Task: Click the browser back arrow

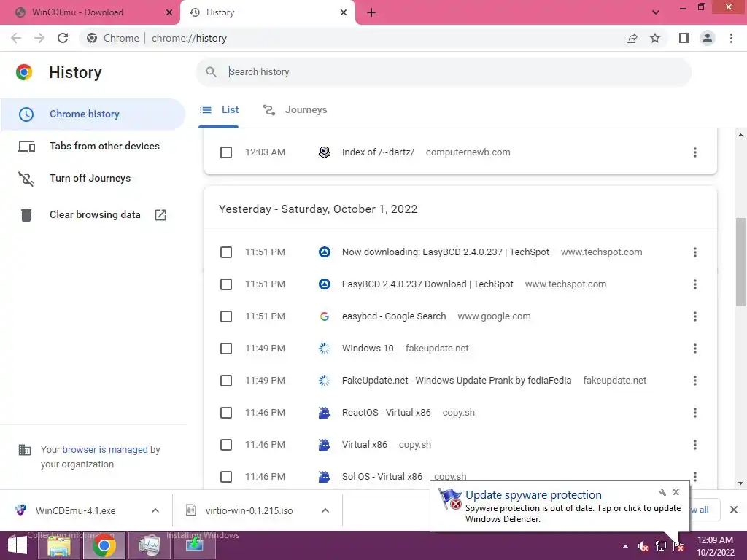Action: point(16,38)
